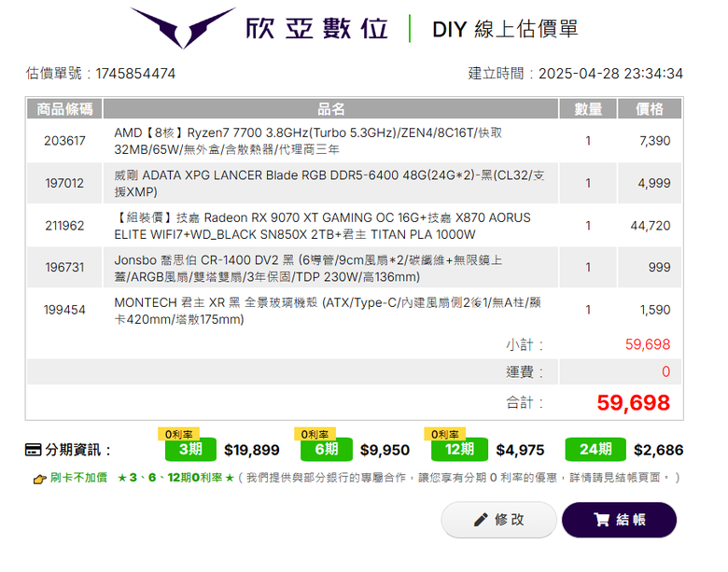Click the 0利率 tag above 12期

[x=445, y=434]
